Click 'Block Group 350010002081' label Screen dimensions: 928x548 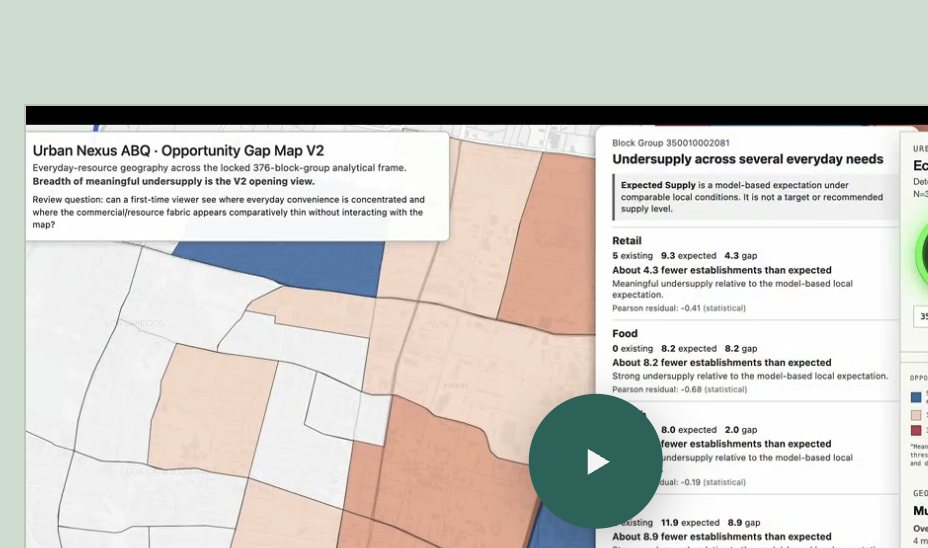pos(671,143)
